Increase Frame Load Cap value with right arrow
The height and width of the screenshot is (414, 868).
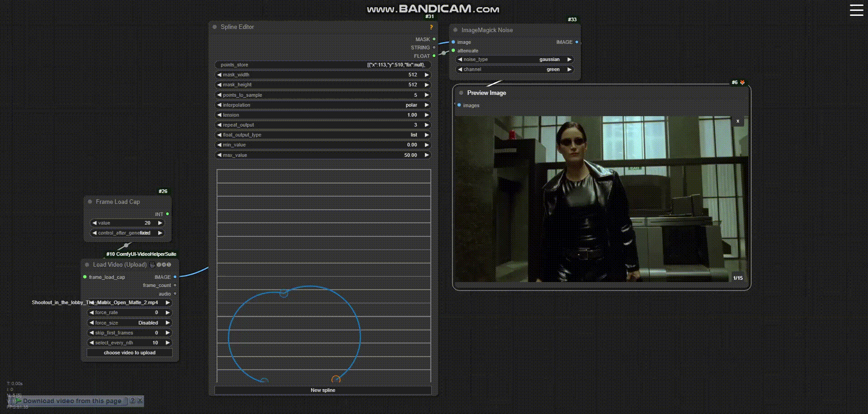[x=160, y=223]
